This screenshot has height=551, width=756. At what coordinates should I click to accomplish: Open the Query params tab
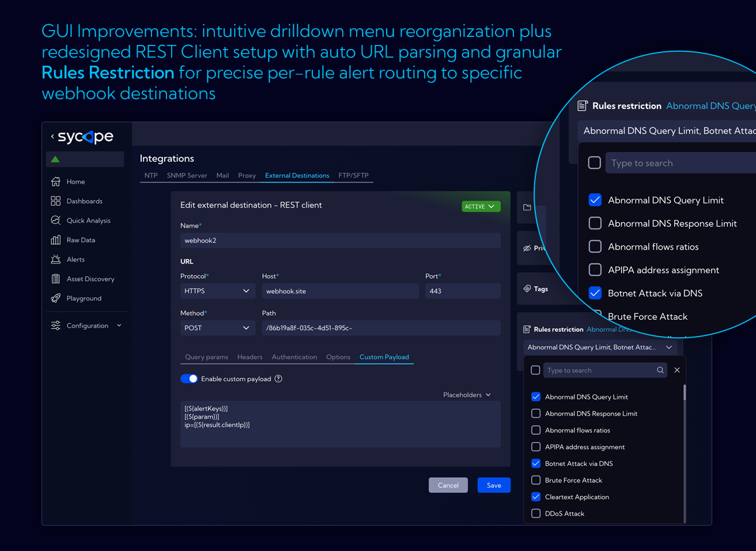tap(206, 357)
